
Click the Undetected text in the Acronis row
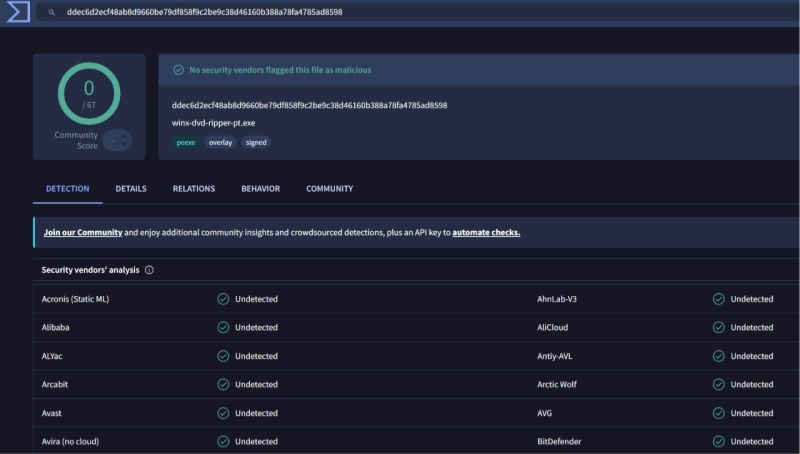click(256, 299)
